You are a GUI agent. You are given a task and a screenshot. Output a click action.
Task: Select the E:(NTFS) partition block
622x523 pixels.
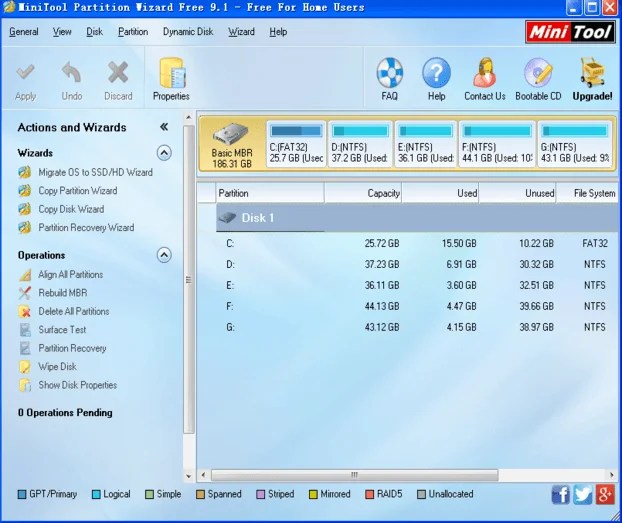click(425, 144)
